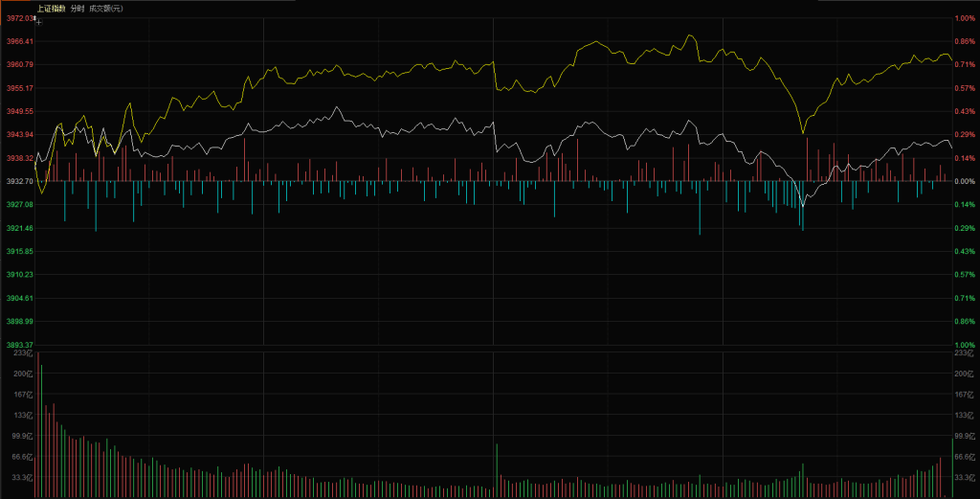Click the white line's lowest afternoon dip
The image size is (980, 499).
[x=803, y=204]
